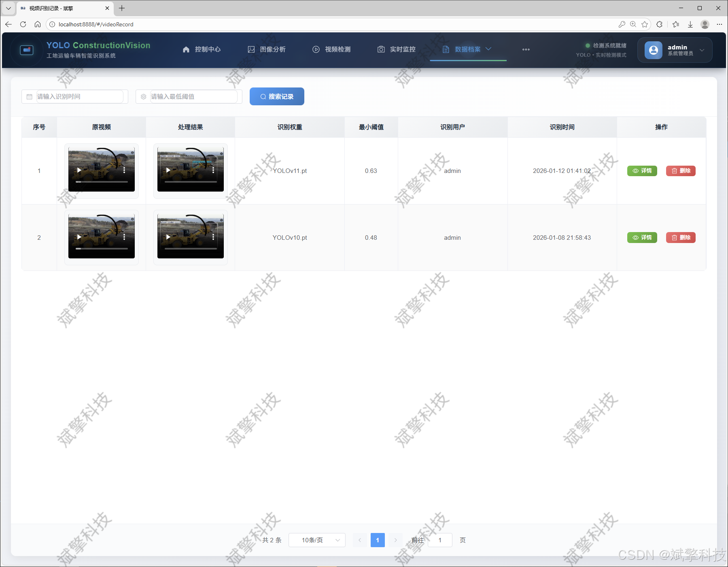This screenshot has height=567, width=728.
Task: Select page 1 in pagination
Action: (x=378, y=540)
